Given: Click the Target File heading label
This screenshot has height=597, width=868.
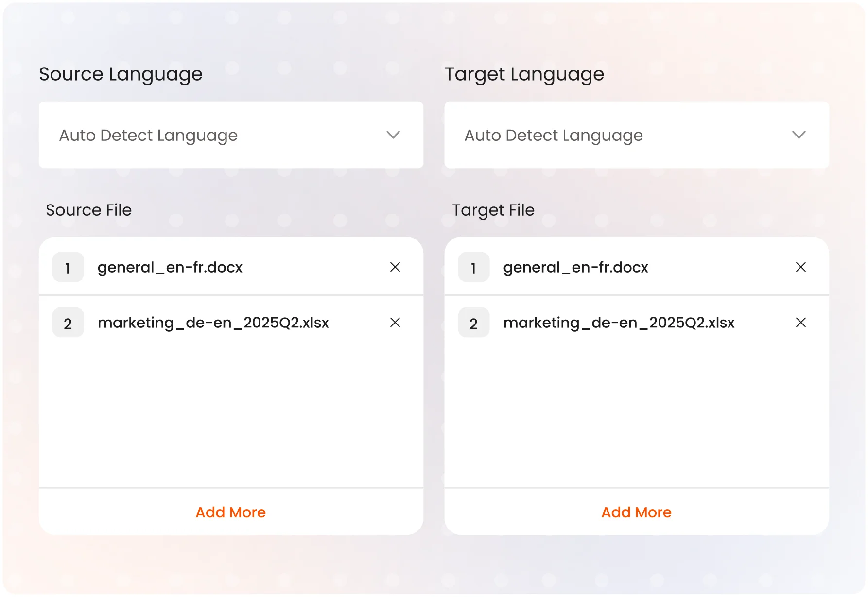Looking at the screenshot, I should point(493,210).
